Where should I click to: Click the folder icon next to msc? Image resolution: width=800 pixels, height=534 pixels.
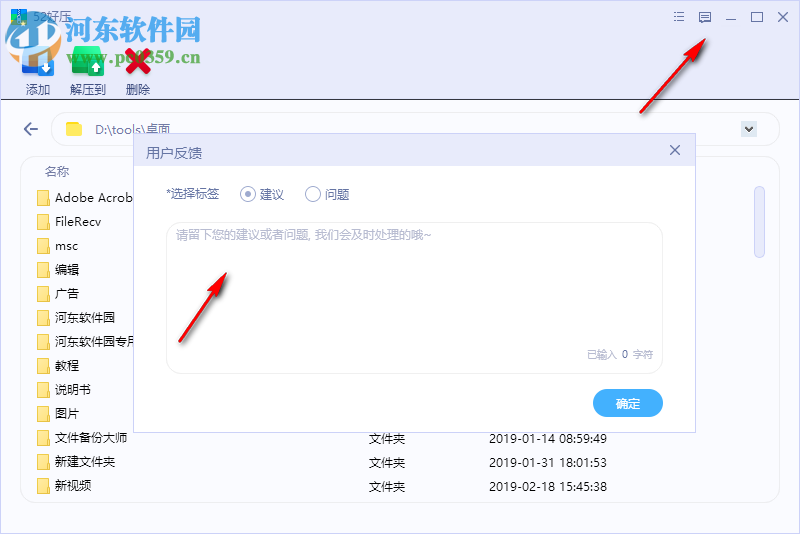tap(43, 246)
